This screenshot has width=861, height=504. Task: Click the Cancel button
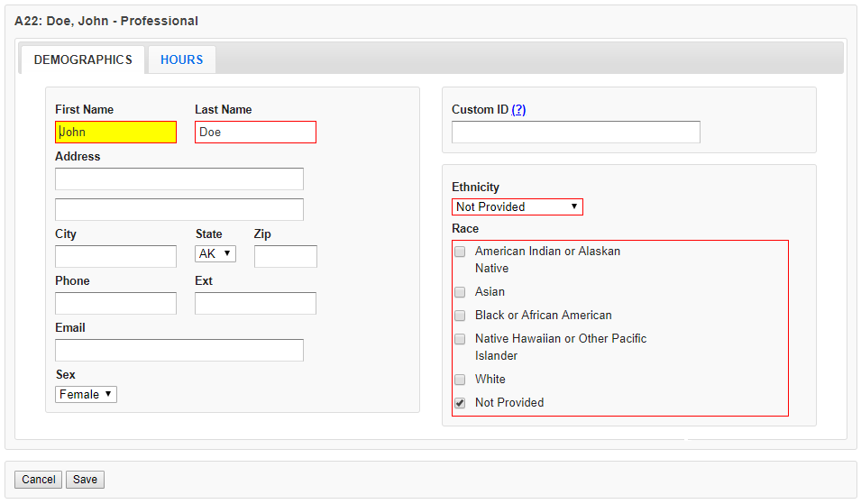point(39,480)
